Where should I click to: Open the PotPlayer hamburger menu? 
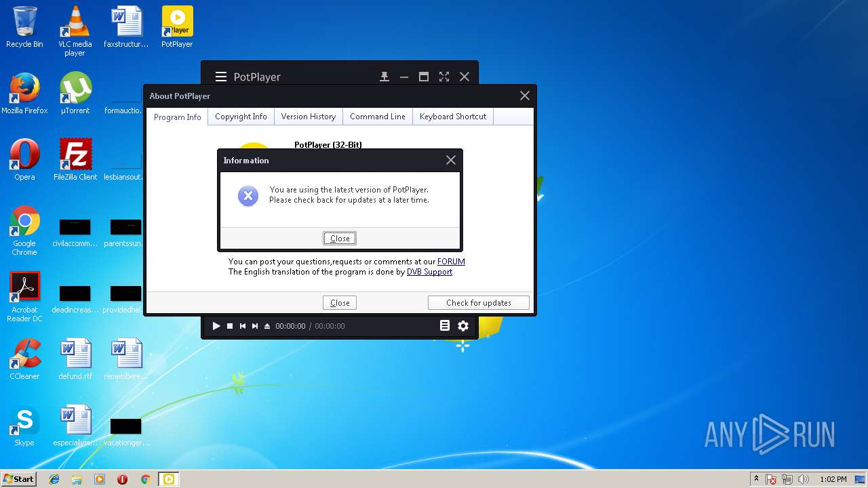[221, 77]
